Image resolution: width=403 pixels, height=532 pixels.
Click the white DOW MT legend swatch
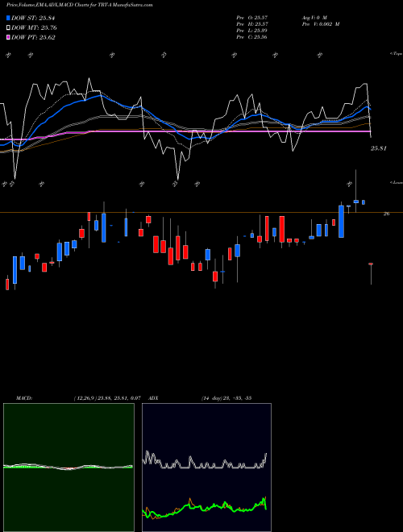tap(8, 27)
